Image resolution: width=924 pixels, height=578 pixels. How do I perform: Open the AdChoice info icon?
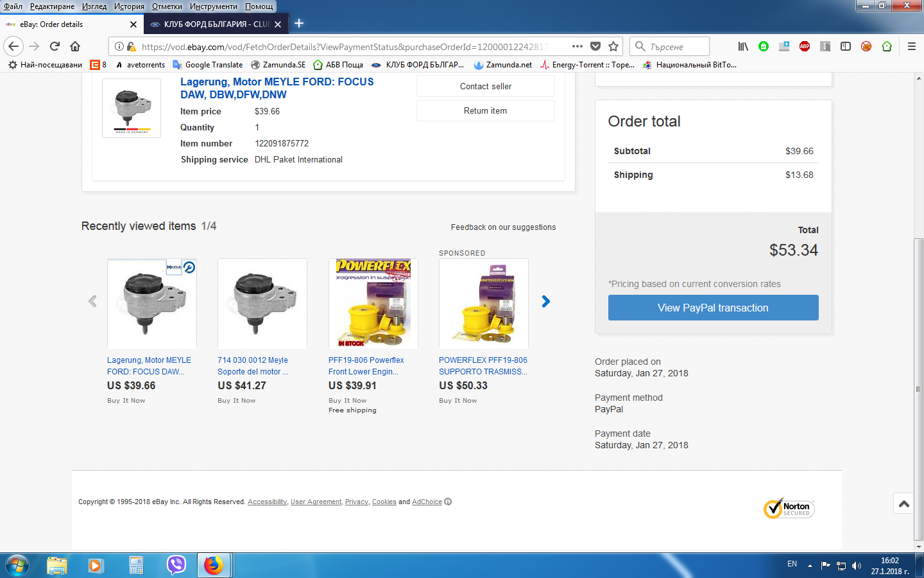point(448,502)
